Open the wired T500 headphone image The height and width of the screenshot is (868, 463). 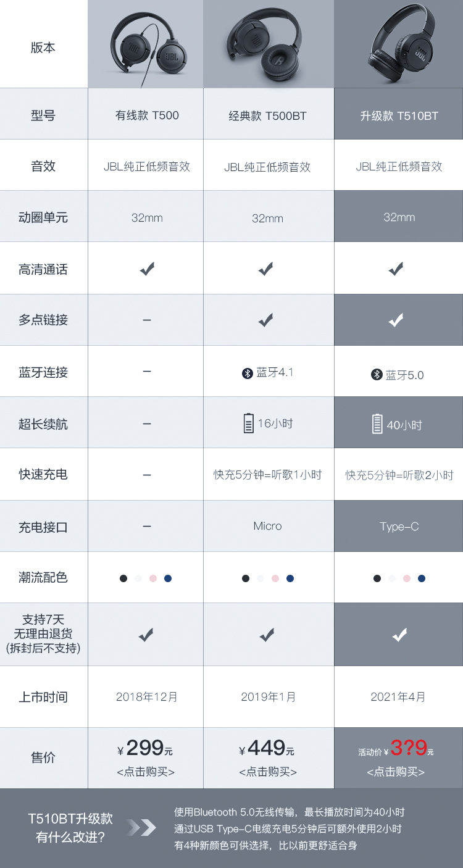146,44
